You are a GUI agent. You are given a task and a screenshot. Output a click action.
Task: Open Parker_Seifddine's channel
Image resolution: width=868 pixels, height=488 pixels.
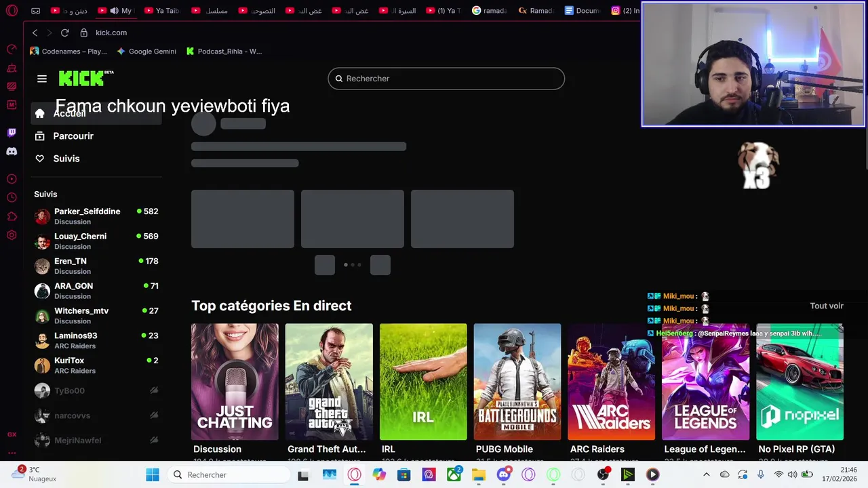pyautogui.click(x=96, y=216)
